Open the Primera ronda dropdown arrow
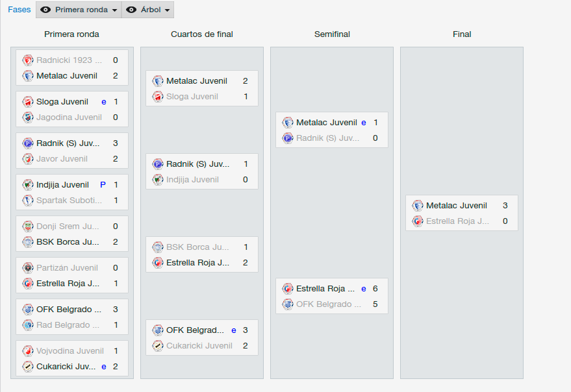571x392 pixels. [x=115, y=10]
